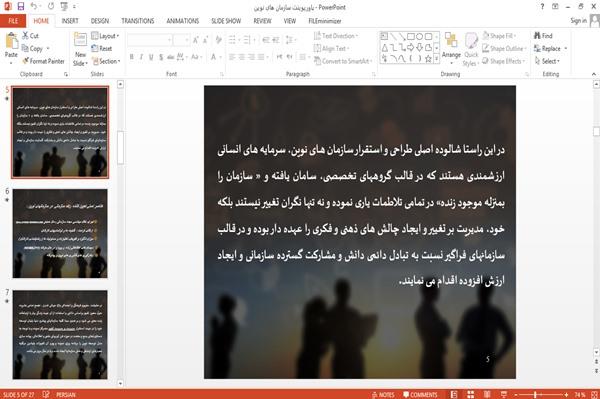Viewport: 600px width, 399px height.
Task: Click Sign in link
Action: pos(578,21)
